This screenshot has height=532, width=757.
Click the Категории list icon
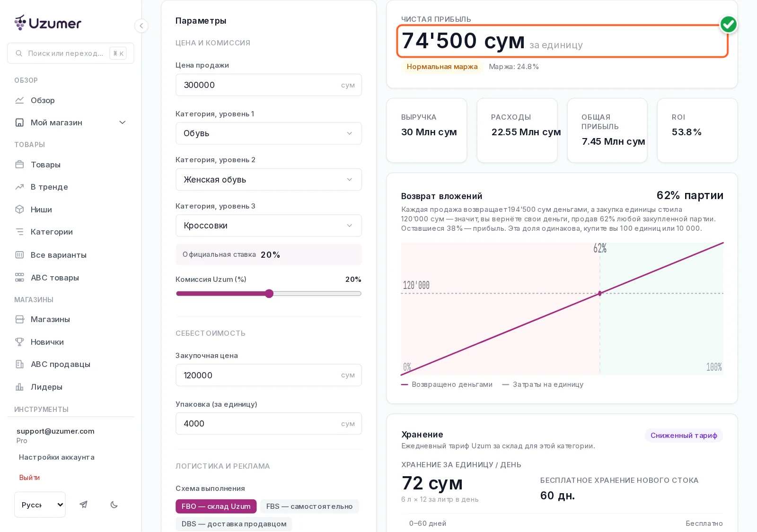[x=19, y=232]
